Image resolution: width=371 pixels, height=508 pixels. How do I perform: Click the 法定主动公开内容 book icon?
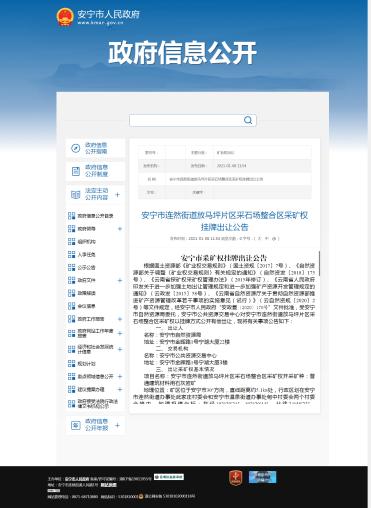[x=76, y=194]
